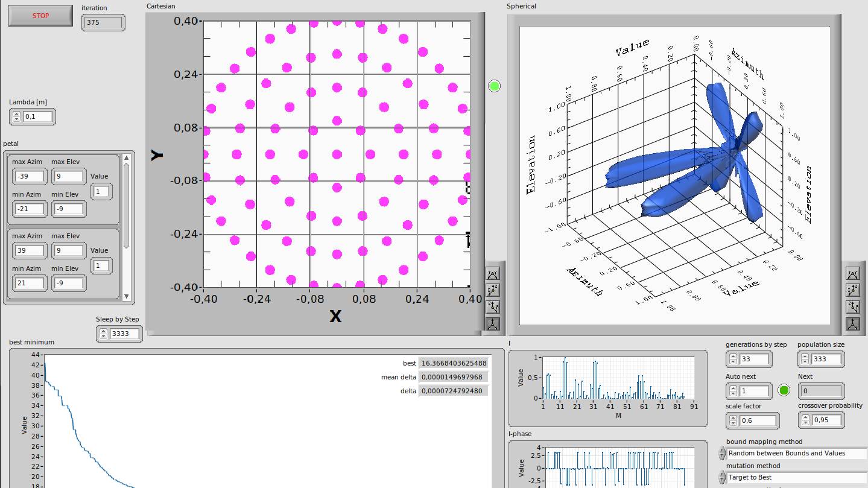
Task: Click first petal Value field
Action: pyautogui.click(x=101, y=191)
